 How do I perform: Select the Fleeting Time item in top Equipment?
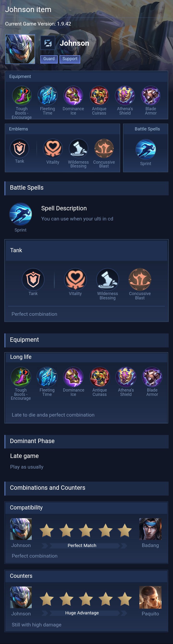[x=47, y=96]
